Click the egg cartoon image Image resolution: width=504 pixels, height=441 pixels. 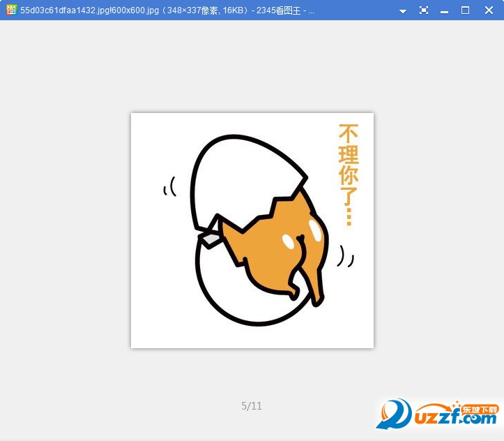[x=252, y=230]
